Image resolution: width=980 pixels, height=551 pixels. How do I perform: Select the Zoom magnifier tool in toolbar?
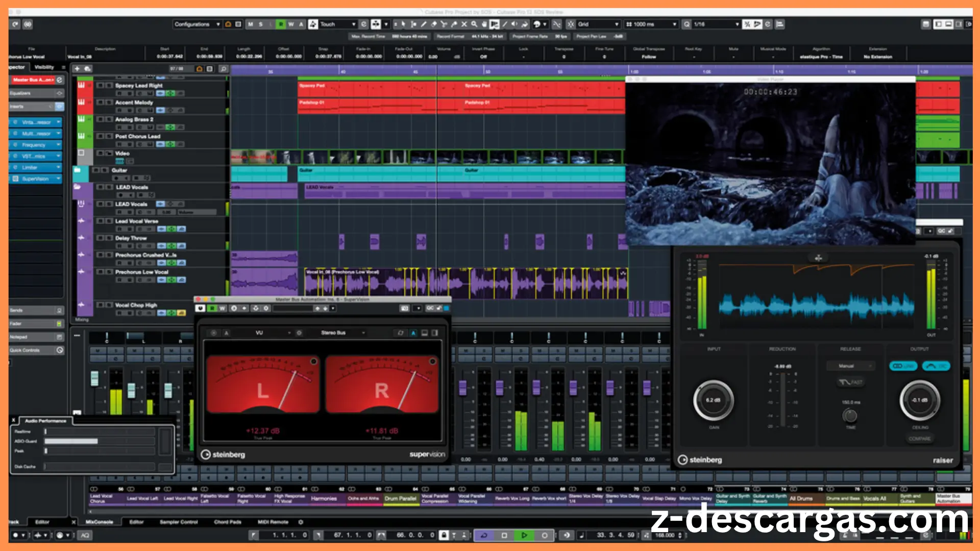[x=474, y=24]
